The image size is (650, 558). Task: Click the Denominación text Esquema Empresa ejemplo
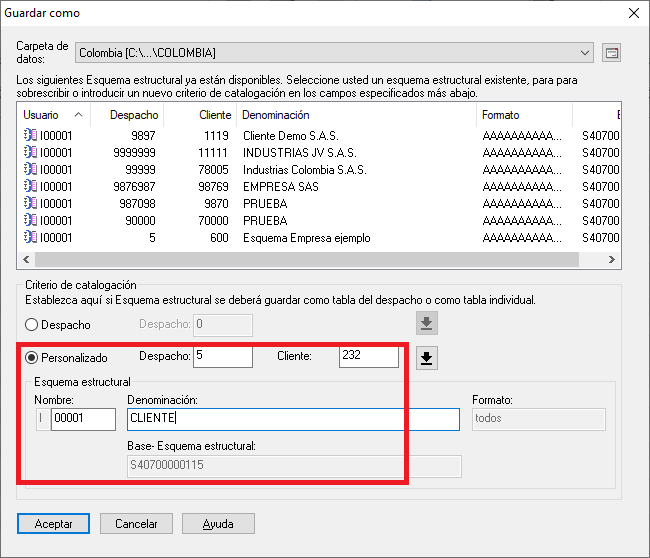click(x=306, y=238)
